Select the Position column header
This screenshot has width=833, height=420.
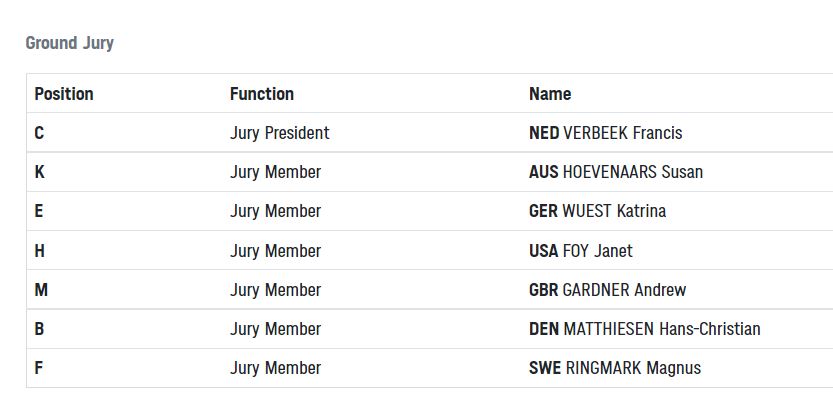click(64, 94)
